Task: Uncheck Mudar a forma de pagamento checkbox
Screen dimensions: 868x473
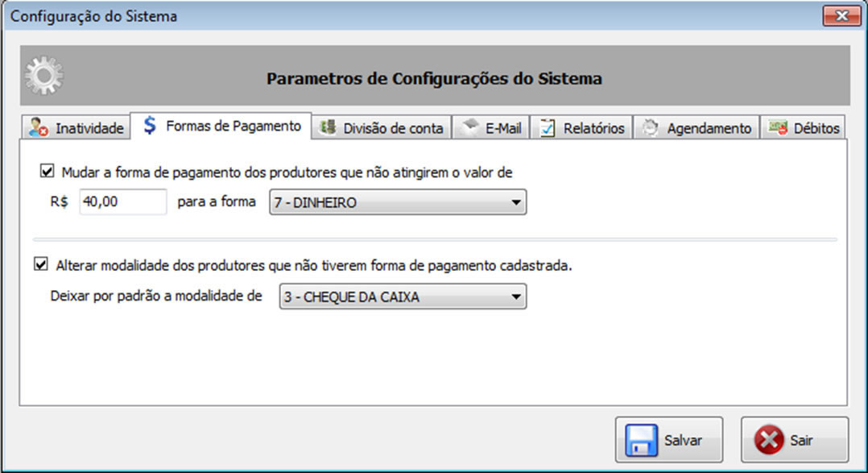Action: point(47,171)
